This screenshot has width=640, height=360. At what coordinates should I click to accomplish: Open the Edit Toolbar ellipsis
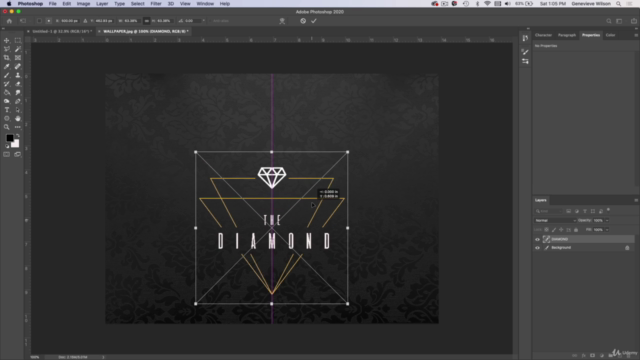[x=18, y=127]
